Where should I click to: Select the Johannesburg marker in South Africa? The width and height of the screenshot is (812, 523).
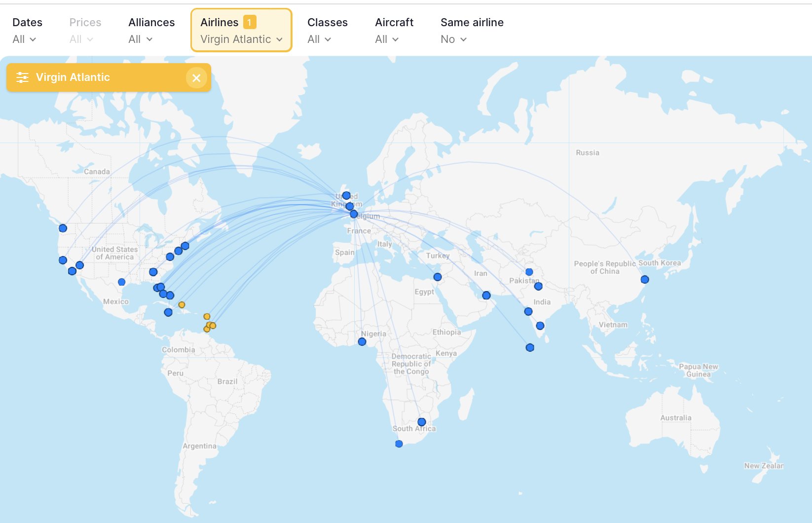422,422
